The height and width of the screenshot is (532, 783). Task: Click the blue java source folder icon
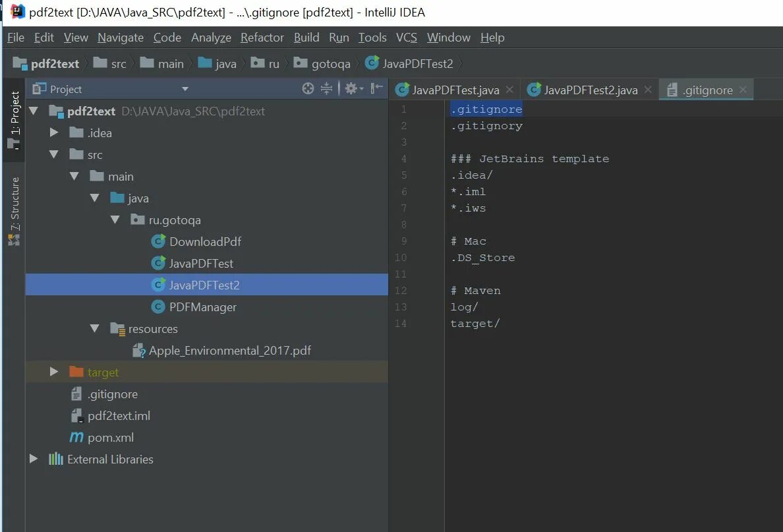[117, 198]
